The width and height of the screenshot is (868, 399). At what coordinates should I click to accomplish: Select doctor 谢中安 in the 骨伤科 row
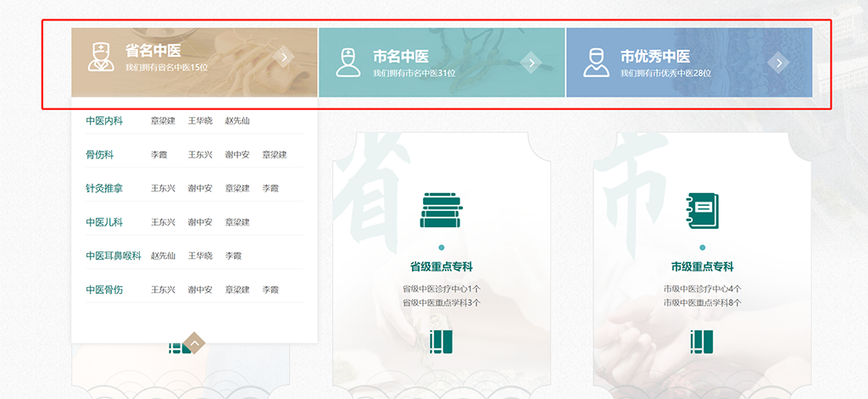tap(237, 154)
